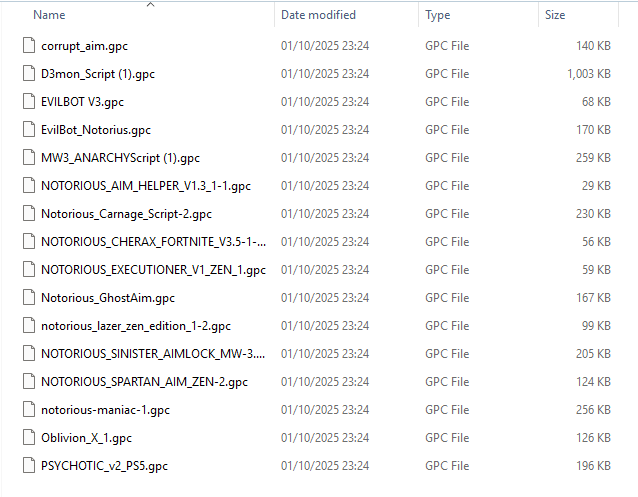638x497 pixels.
Task: Click the file icon beside NOTORIOUS_SINISTER_AIMLOCK_MW-3
Action: pyautogui.click(x=29, y=353)
